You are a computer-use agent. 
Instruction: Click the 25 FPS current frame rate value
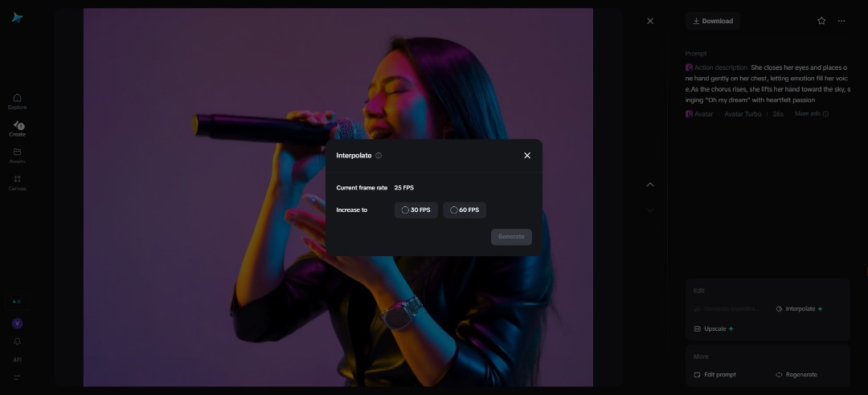404,188
